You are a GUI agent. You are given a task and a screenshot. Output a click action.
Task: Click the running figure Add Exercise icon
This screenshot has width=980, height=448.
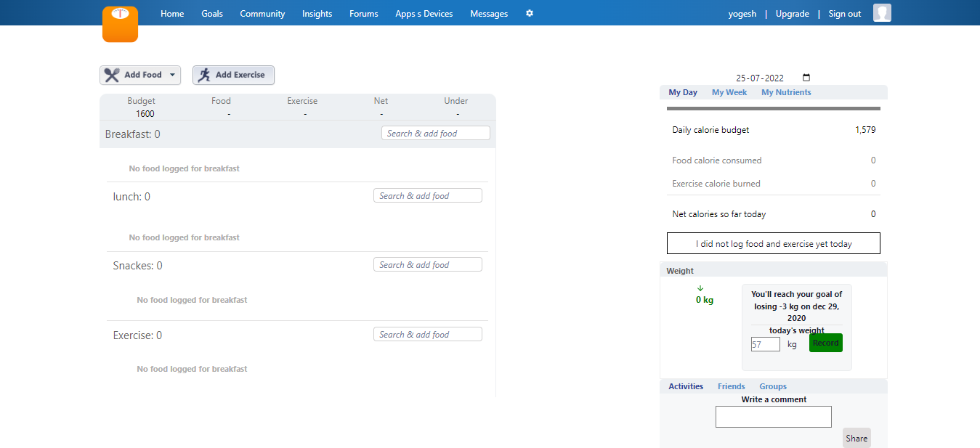coord(204,75)
